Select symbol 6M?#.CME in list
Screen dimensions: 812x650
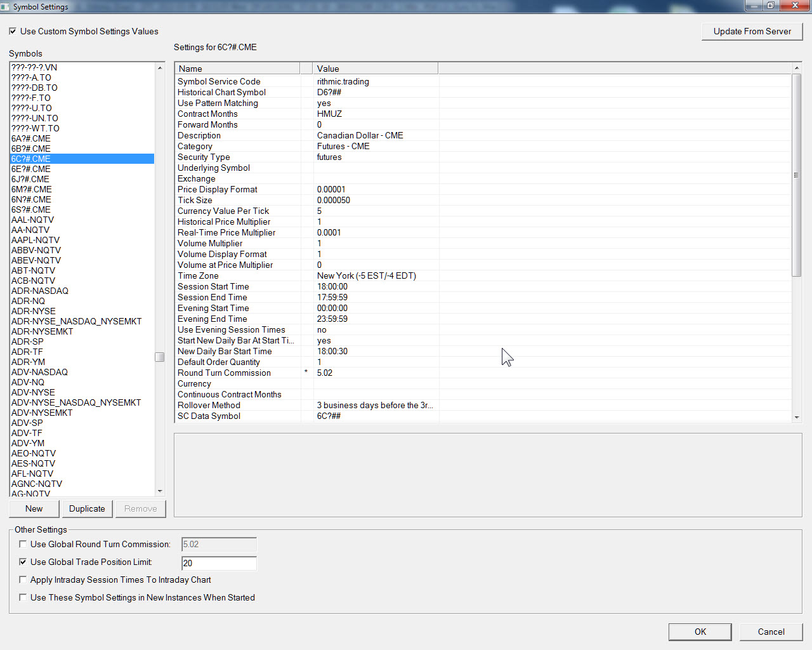pyautogui.click(x=82, y=189)
